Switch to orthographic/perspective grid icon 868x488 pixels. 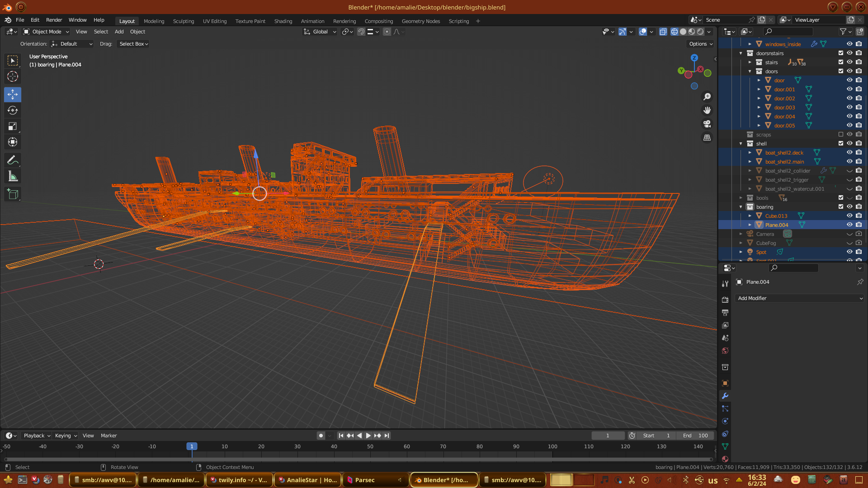(707, 138)
